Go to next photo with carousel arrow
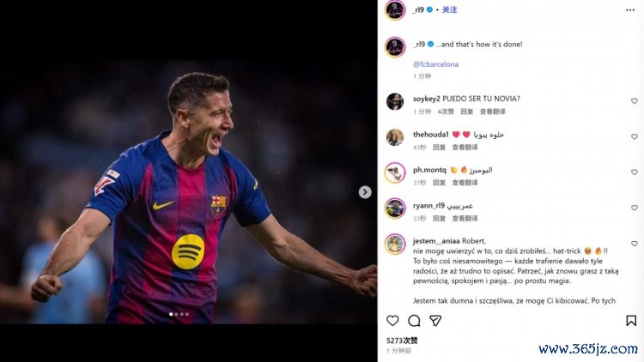Image resolution: width=644 pixels, height=362 pixels. (x=365, y=192)
